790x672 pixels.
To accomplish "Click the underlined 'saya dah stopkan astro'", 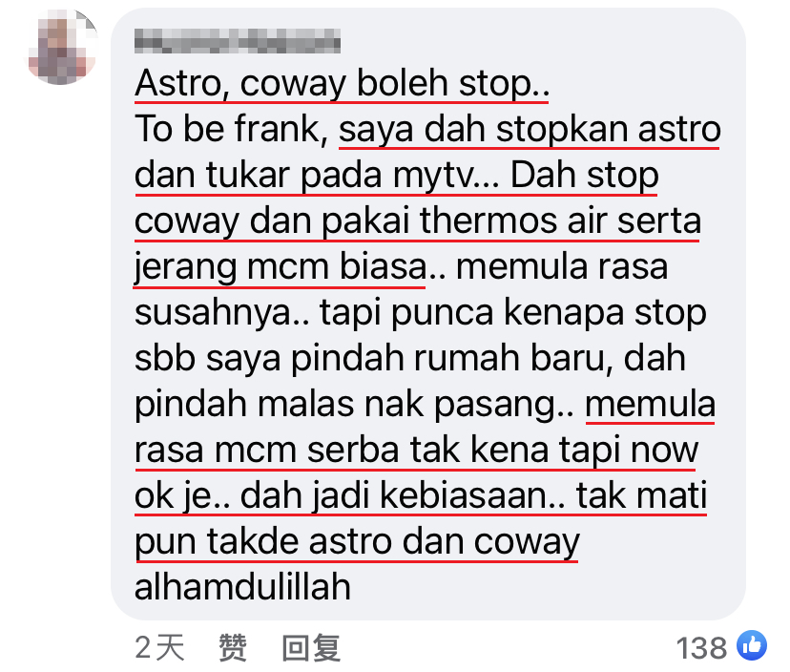I will (530, 130).
